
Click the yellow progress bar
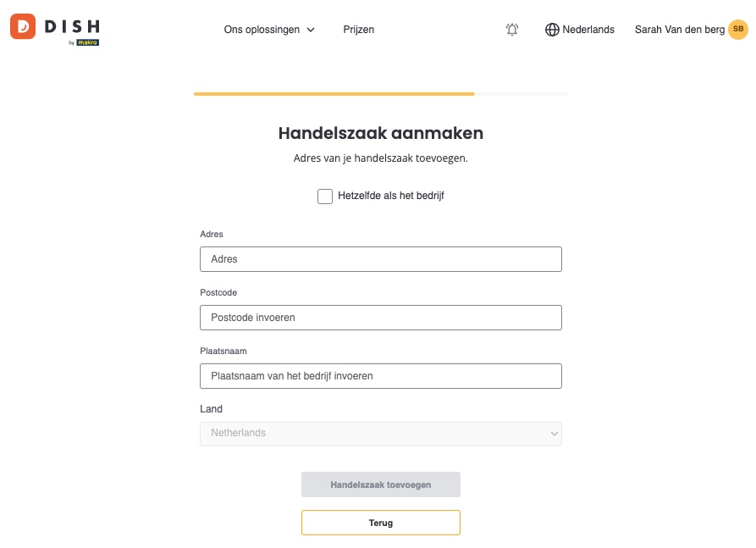tap(334, 94)
